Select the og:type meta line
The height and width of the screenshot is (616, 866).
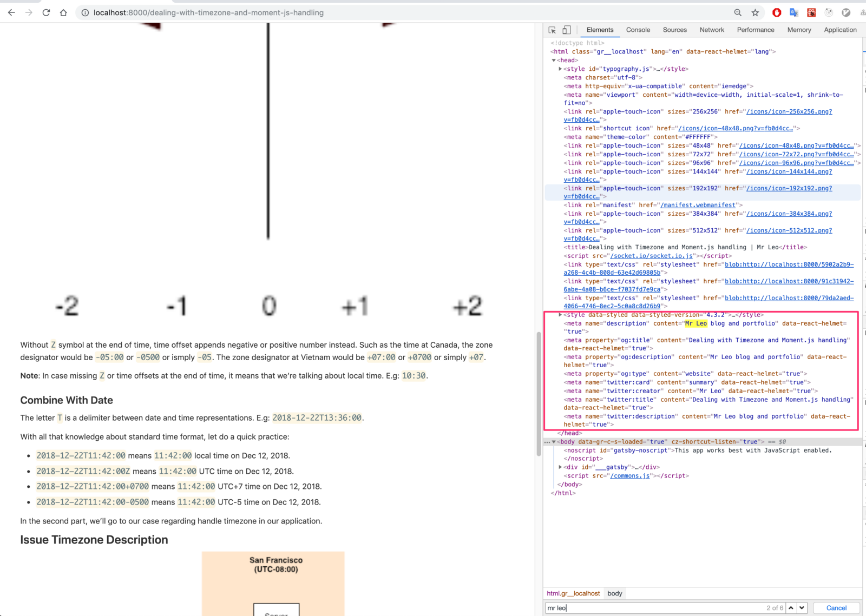point(685,374)
